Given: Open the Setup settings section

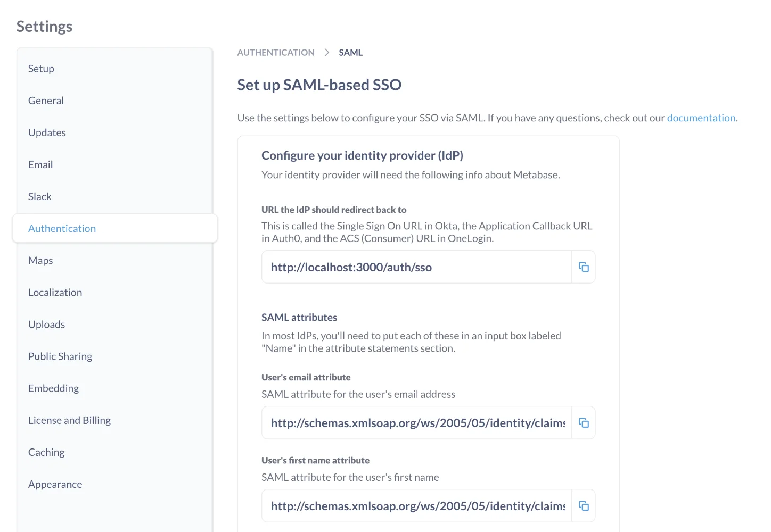Looking at the screenshot, I should point(41,68).
